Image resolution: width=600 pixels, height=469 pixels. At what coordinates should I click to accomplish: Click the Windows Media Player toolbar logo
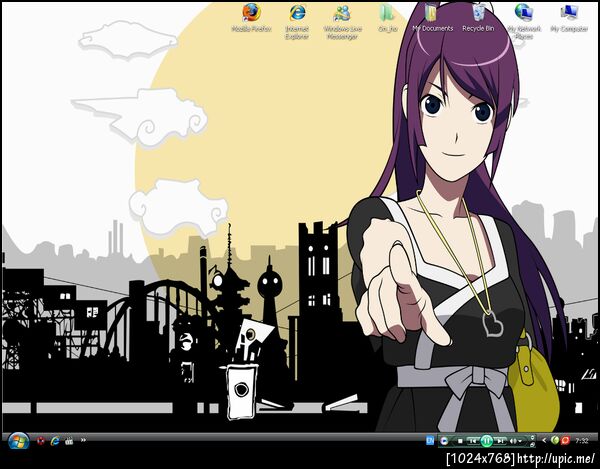point(444,441)
